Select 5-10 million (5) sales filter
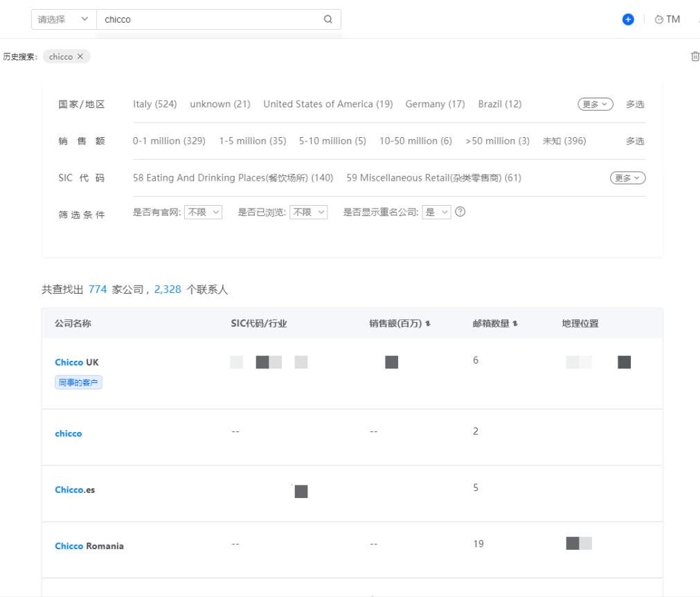 click(332, 141)
